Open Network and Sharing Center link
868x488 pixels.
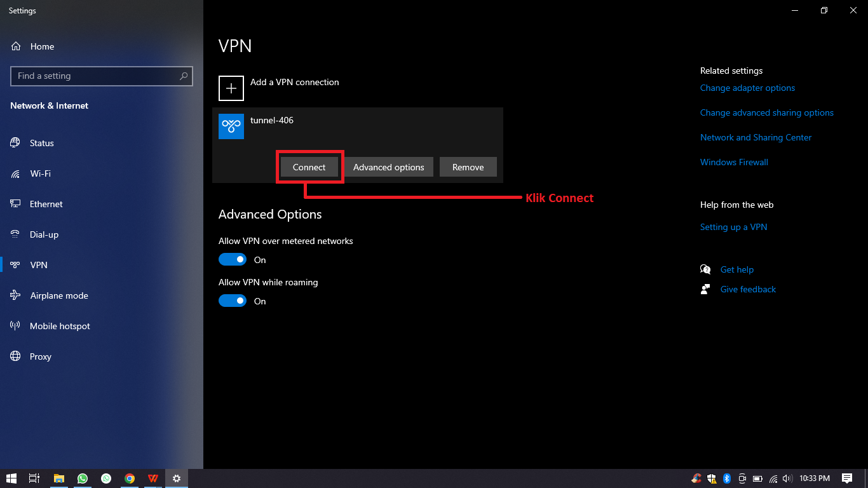coord(756,137)
